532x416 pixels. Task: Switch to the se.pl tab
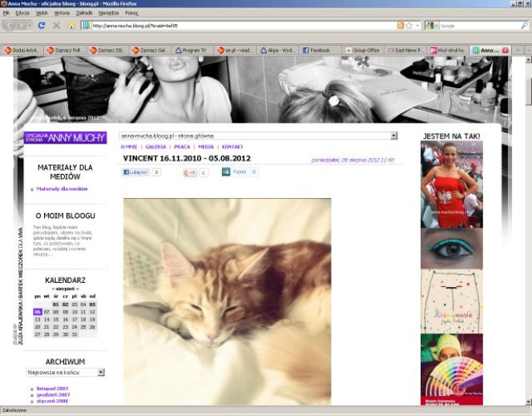pyautogui.click(x=236, y=50)
